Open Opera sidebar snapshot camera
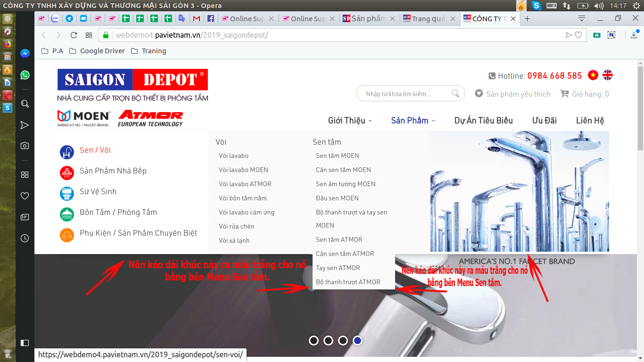 25,146
